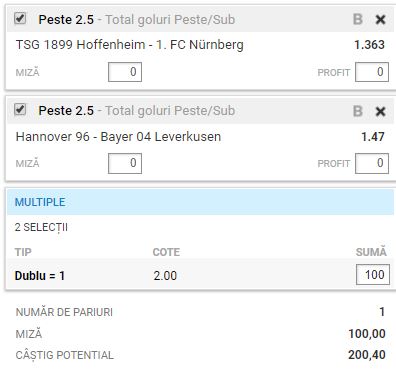Focus the Miză field for Hannover bet
Viewport: 396px width, 372px height.
click(x=125, y=163)
